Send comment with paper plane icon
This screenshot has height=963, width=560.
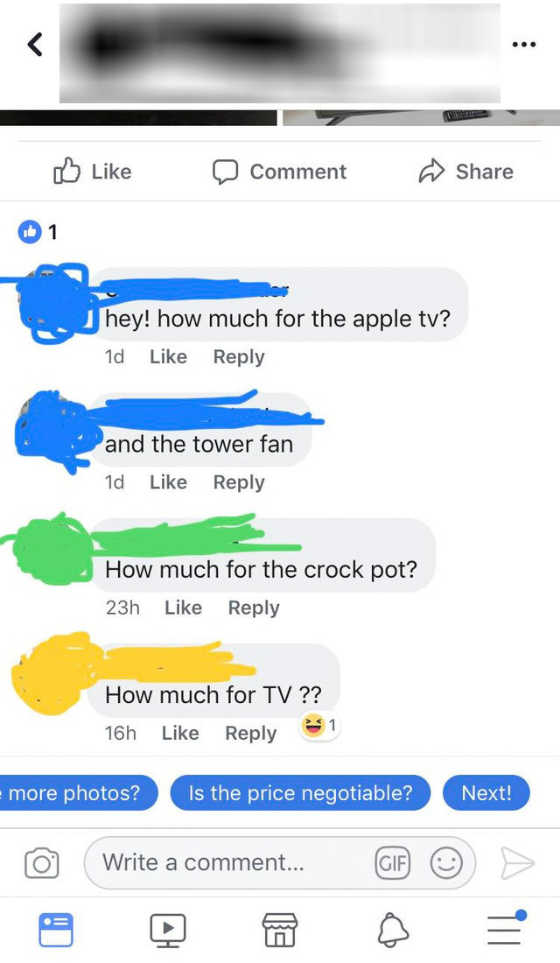(x=517, y=863)
